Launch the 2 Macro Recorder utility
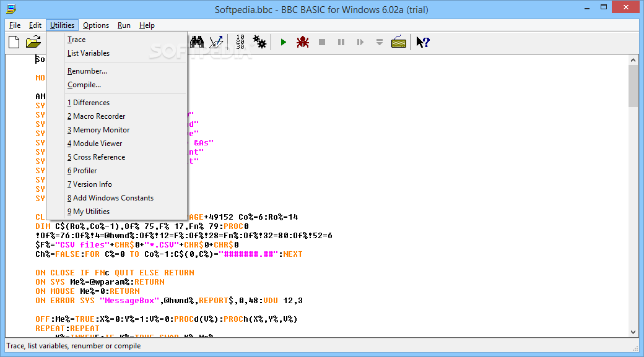Viewport: 644px width, 357px height. point(117,116)
